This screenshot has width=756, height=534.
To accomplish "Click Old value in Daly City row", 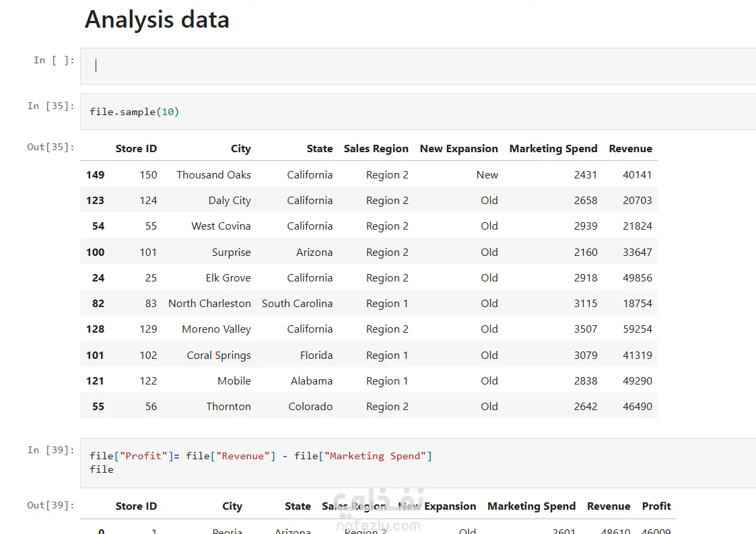I will click(x=489, y=200).
